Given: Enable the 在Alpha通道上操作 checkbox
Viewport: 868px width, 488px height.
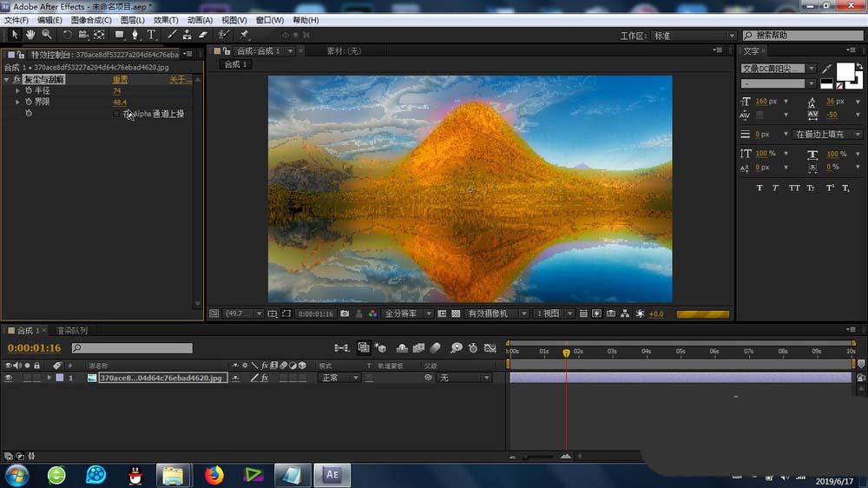Looking at the screenshot, I should (x=117, y=114).
